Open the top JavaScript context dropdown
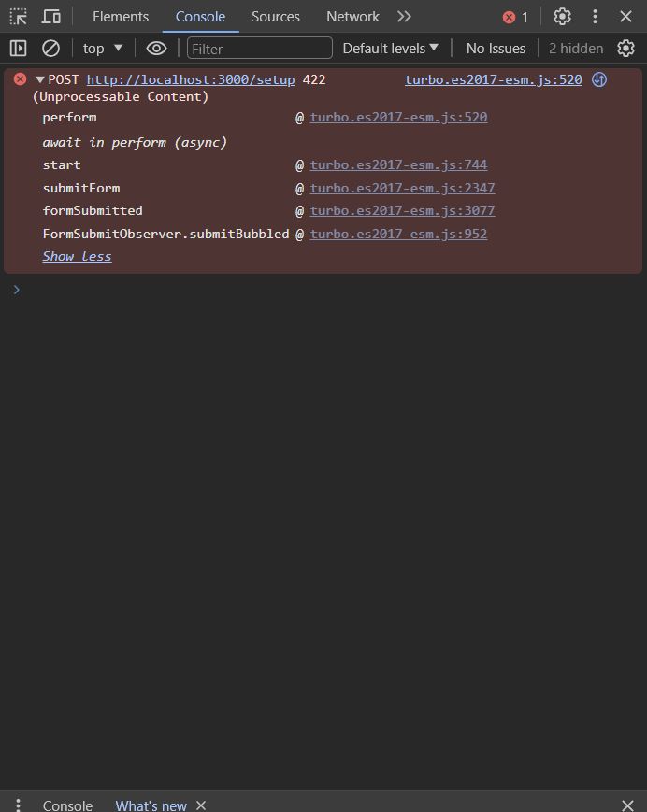This screenshot has height=812, width=647. [103, 49]
